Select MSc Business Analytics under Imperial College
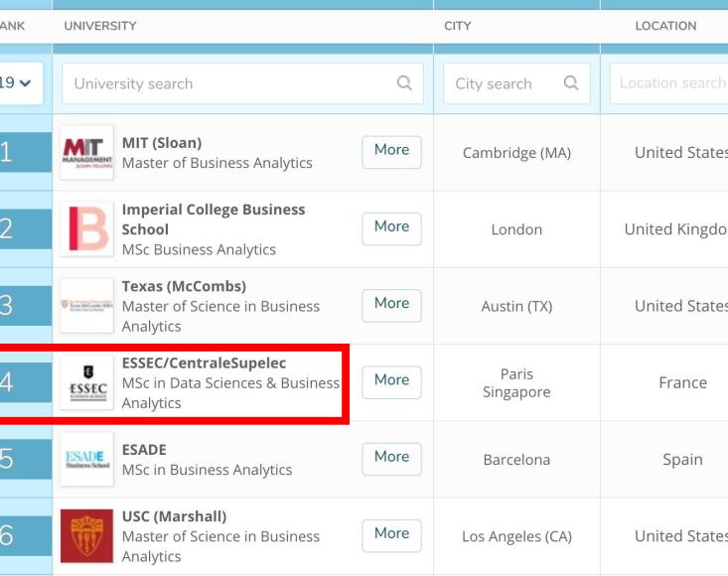The image size is (728, 576). [x=199, y=249]
